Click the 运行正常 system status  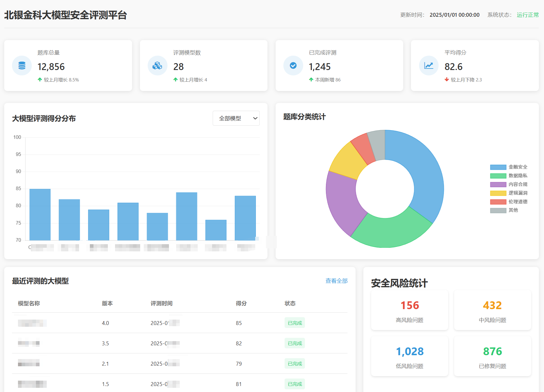pos(528,15)
